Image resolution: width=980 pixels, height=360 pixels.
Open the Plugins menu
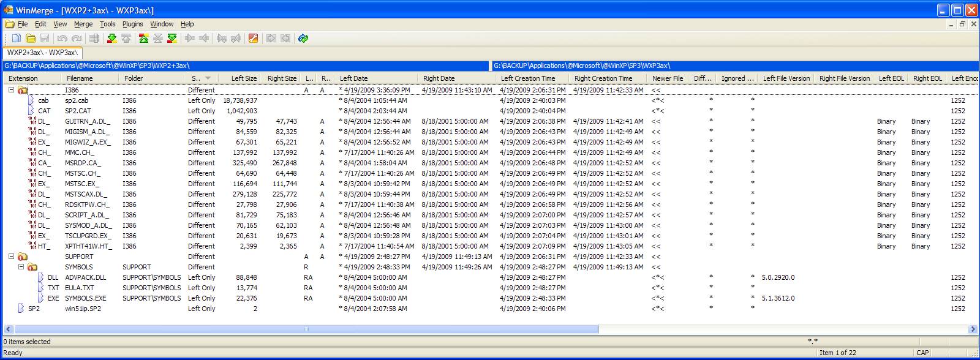[x=132, y=24]
